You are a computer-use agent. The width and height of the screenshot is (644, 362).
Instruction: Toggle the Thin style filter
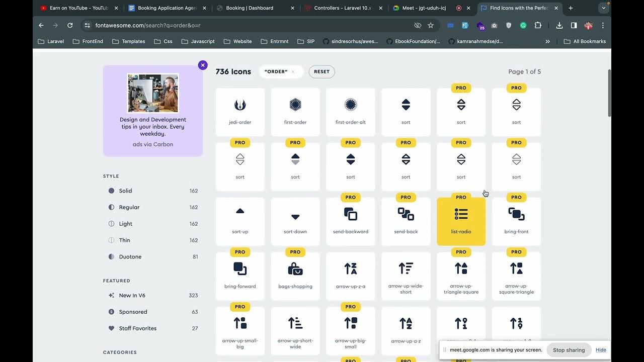coord(153,240)
